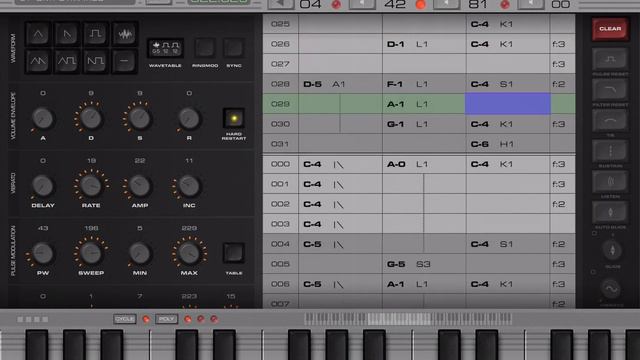Select the C-6 H1 cell in row 031
The height and width of the screenshot is (360, 640).
(508, 144)
